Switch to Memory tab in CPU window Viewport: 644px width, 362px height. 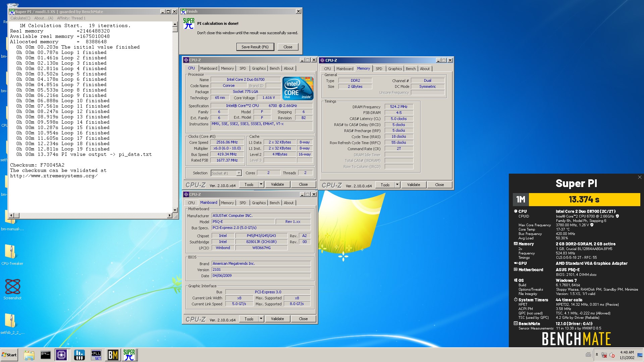click(227, 68)
